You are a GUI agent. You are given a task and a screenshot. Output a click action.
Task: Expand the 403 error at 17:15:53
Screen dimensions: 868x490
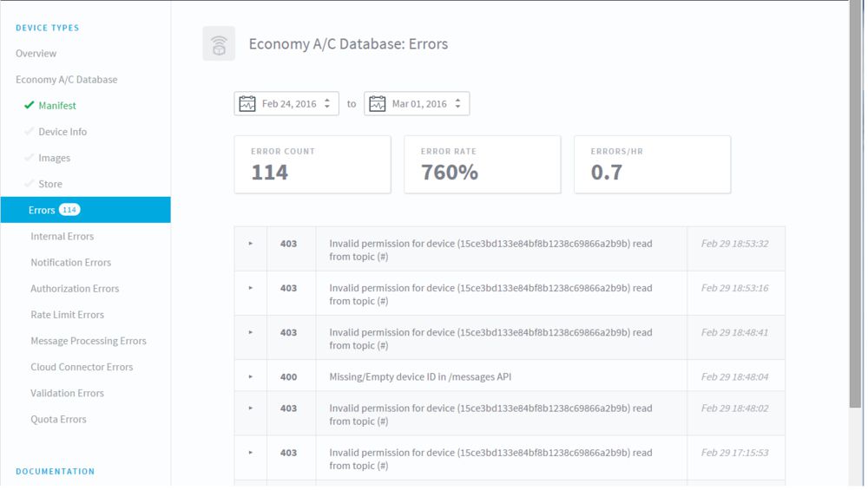coord(252,453)
